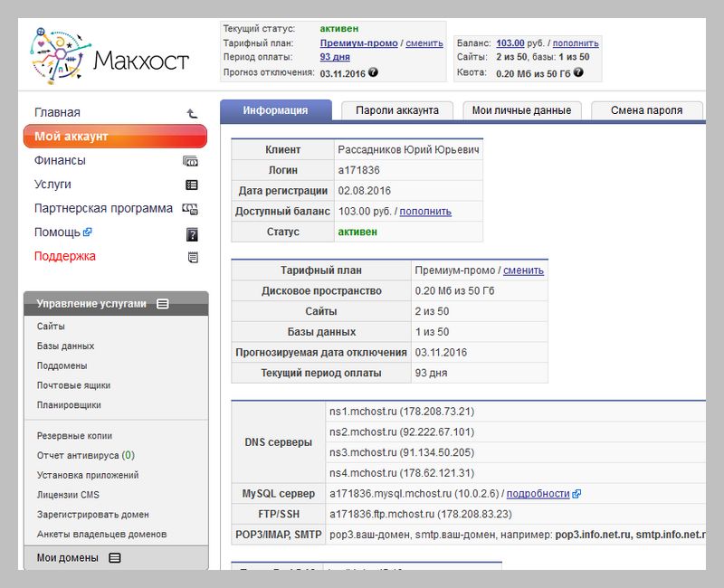Click the list icon beside Услуги
The width and height of the screenshot is (724, 588).
(x=192, y=185)
